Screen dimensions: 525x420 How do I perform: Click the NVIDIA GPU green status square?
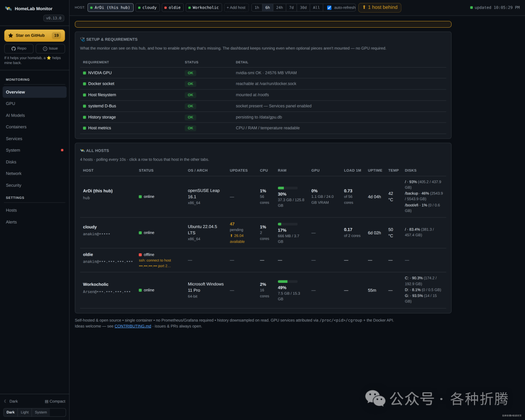(x=85, y=73)
